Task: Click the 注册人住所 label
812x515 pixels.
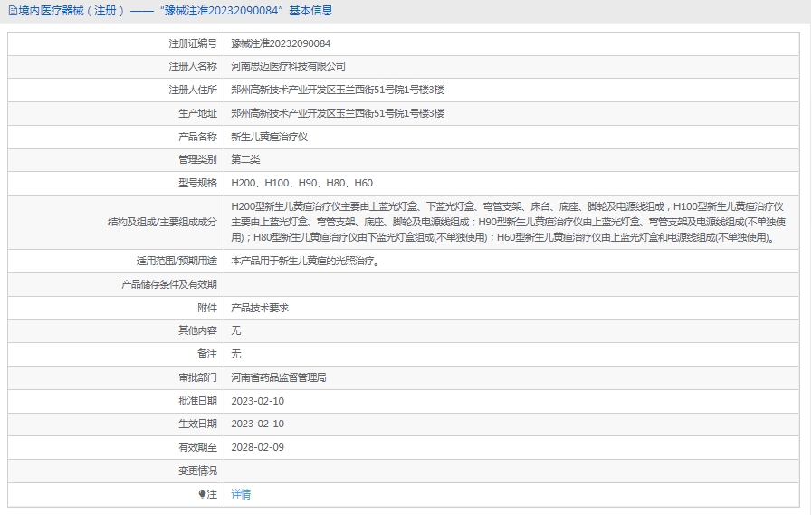Action: tap(193, 90)
